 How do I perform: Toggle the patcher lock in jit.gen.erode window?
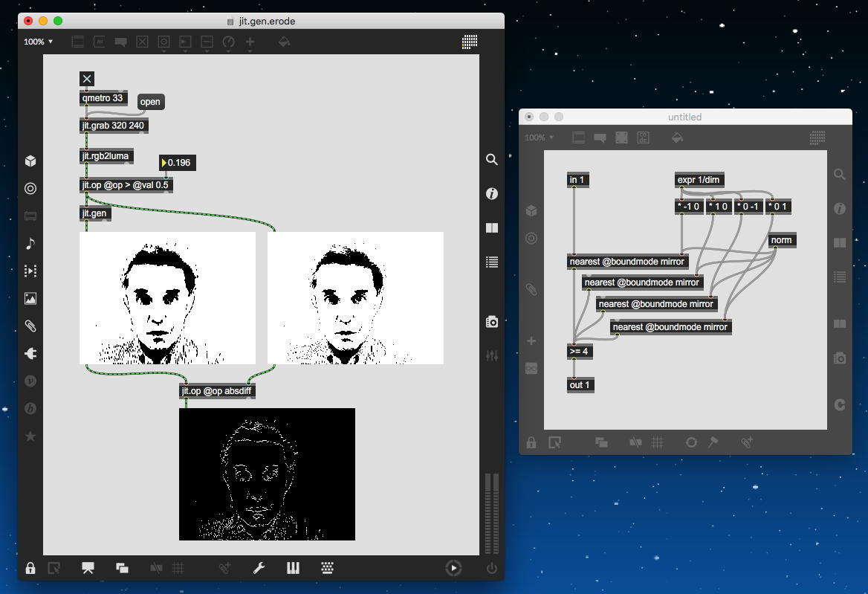point(30,568)
